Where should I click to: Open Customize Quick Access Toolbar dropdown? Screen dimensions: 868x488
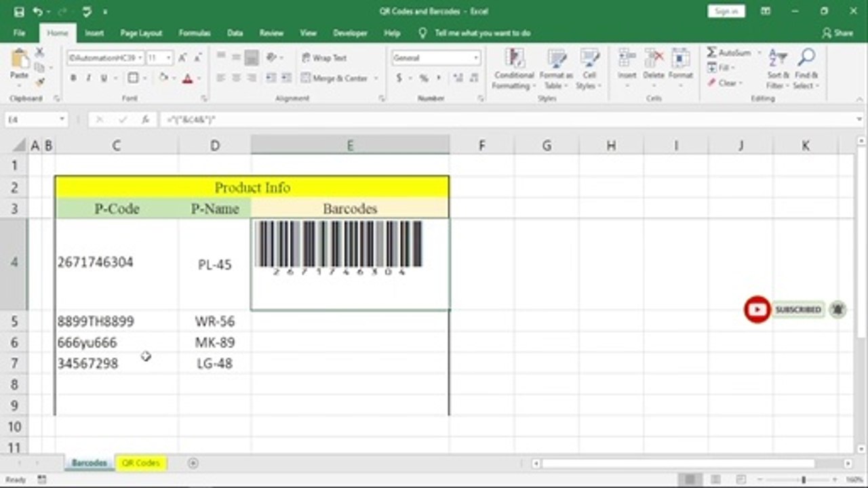click(x=105, y=12)
